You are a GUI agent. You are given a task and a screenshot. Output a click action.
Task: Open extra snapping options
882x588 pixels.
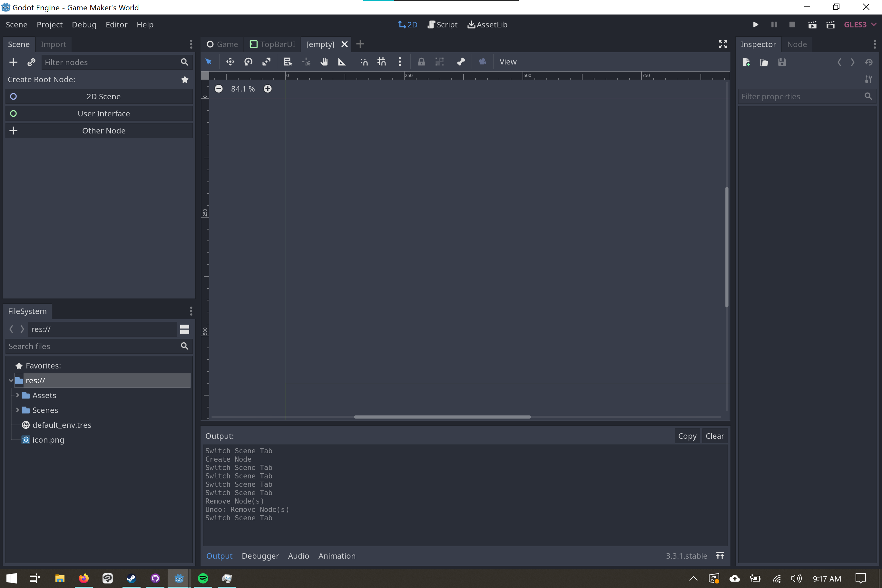400,62
